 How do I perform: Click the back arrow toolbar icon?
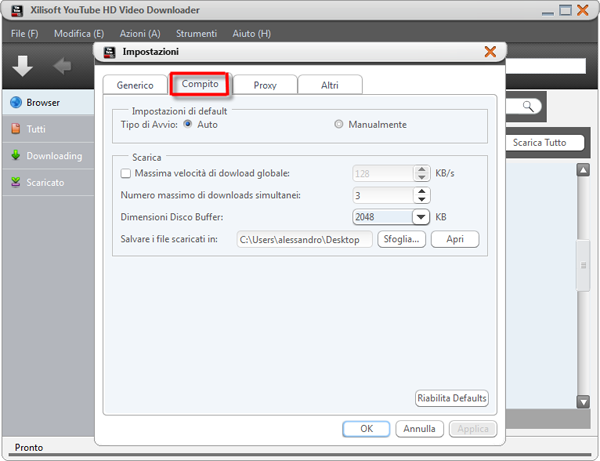(62, 66)
